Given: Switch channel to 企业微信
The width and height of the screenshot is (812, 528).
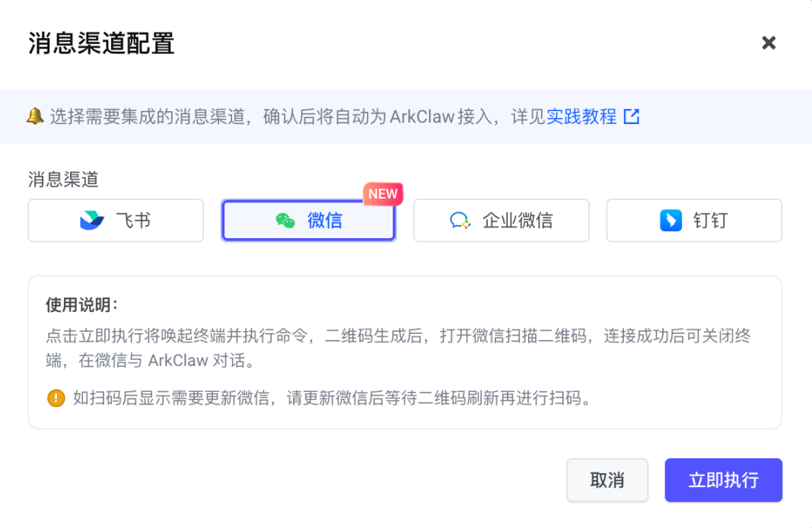Looking at the screenshot, I should tap(501, 221).
